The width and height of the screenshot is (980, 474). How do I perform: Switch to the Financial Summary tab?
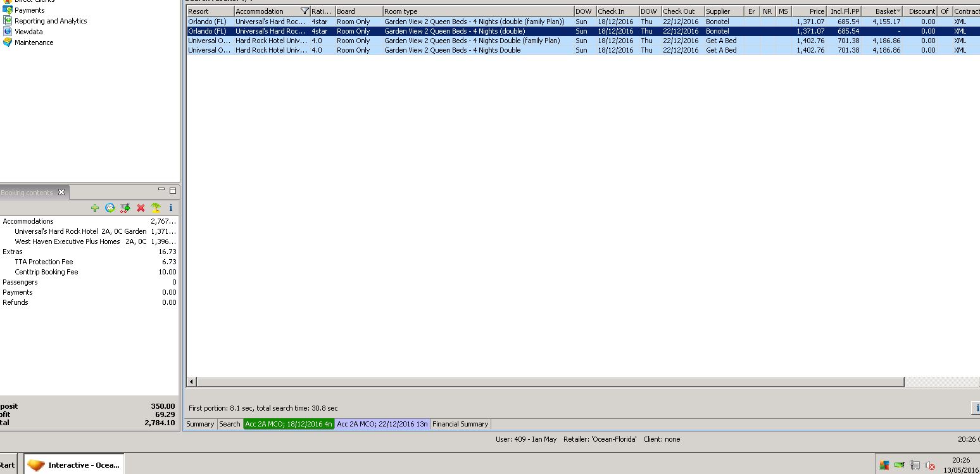pyautogui.click(x=460, y=424)
